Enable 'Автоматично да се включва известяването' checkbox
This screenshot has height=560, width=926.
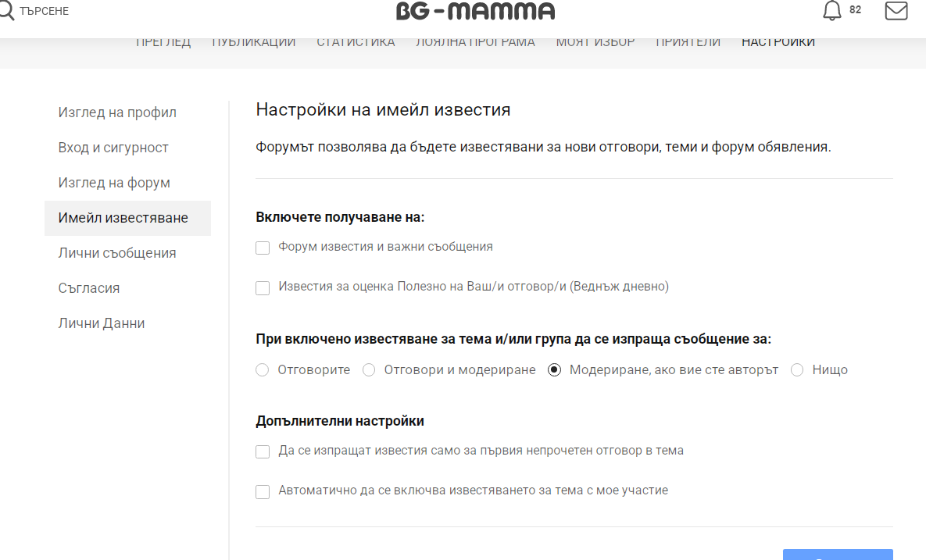coord(263,492)
